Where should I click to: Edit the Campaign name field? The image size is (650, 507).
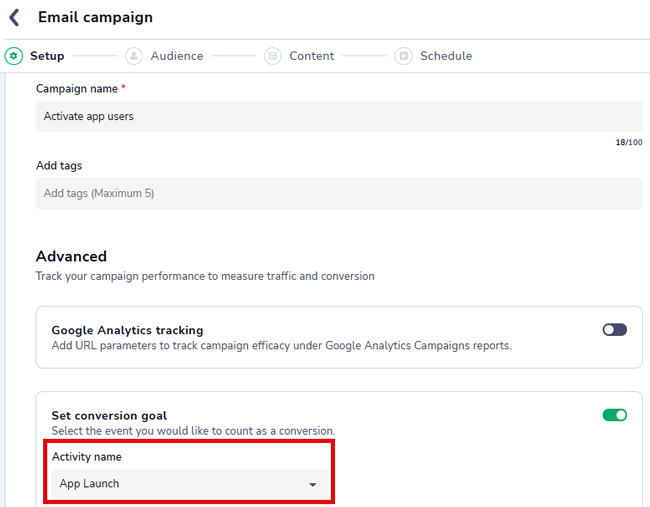tap(339, 116)
